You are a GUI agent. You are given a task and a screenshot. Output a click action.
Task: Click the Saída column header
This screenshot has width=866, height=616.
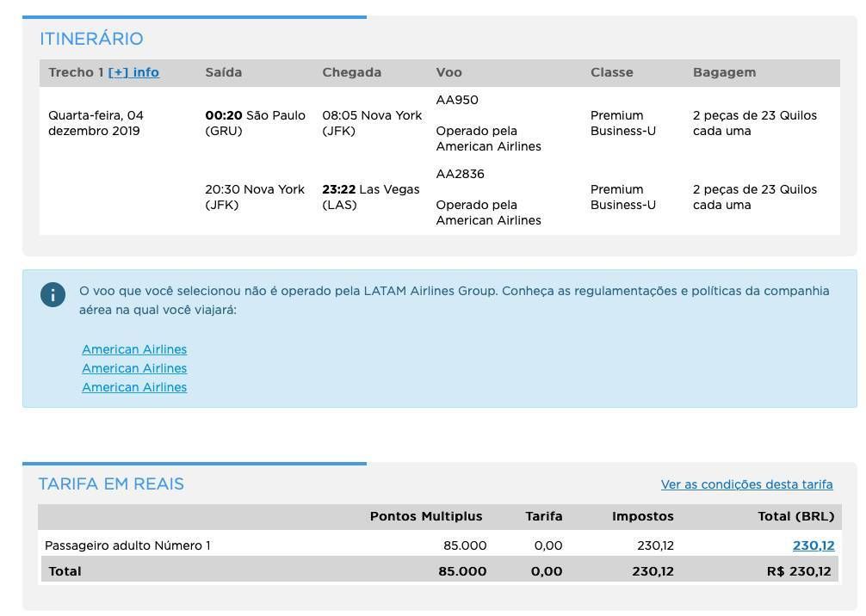(x=223, y=72)
